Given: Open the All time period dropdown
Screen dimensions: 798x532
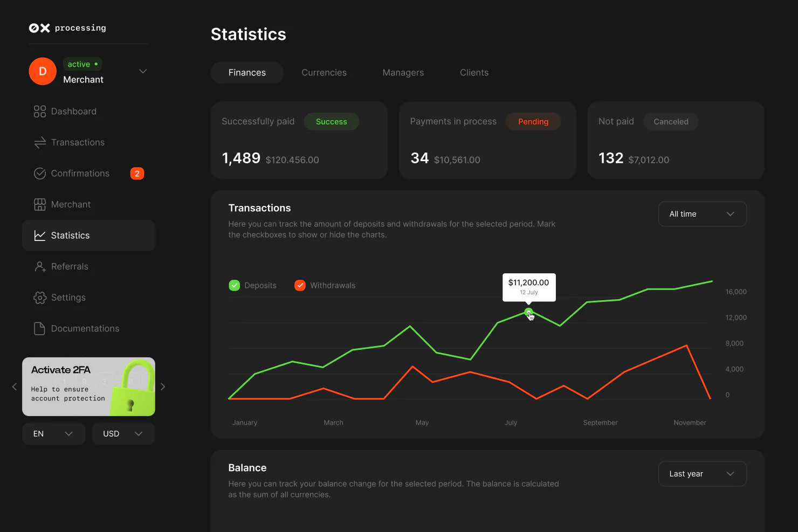Looking at the screenshot, I should tap(702, 214).
